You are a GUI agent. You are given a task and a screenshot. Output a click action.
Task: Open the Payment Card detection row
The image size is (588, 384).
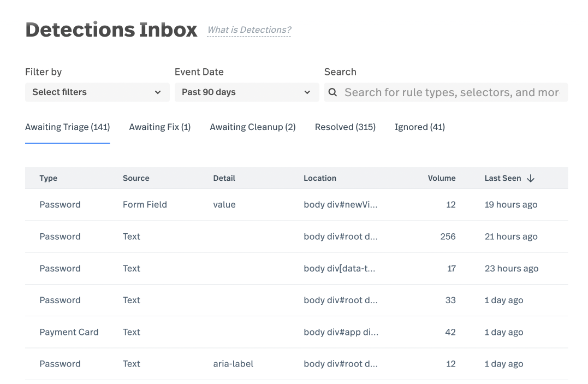(296, 332)
